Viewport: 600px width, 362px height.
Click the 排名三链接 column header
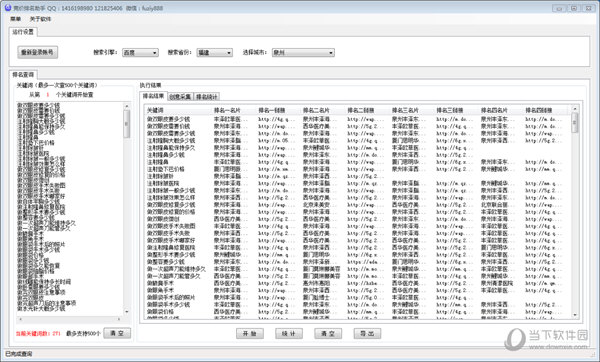[x=457, y=110]
